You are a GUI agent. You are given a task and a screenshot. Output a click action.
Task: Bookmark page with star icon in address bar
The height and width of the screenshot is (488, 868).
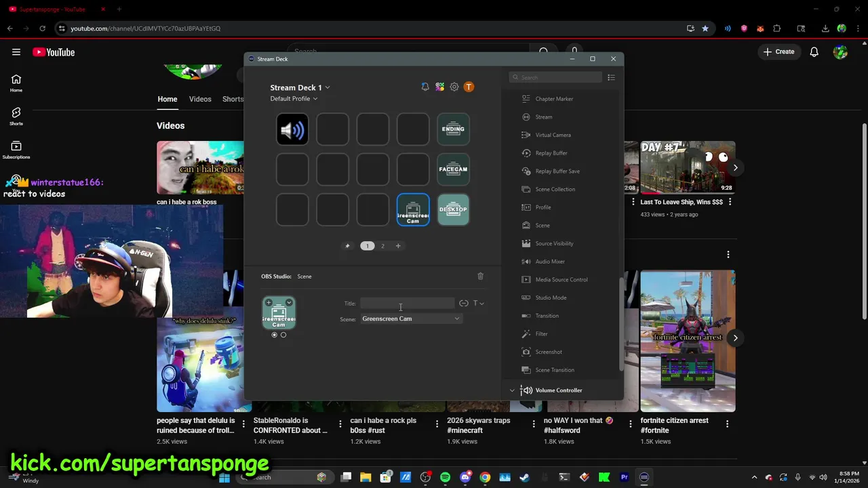coord(705,28)
